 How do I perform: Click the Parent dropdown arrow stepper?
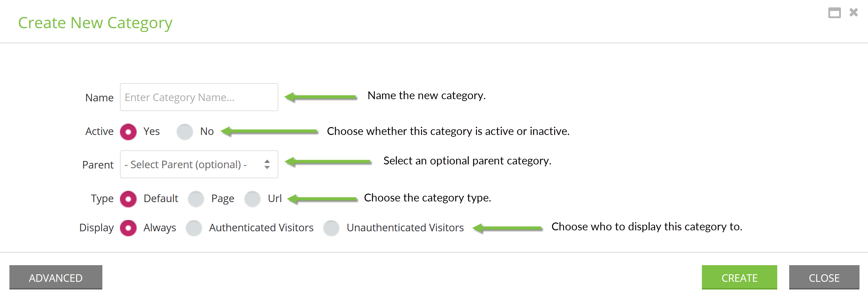coord(267,164)
